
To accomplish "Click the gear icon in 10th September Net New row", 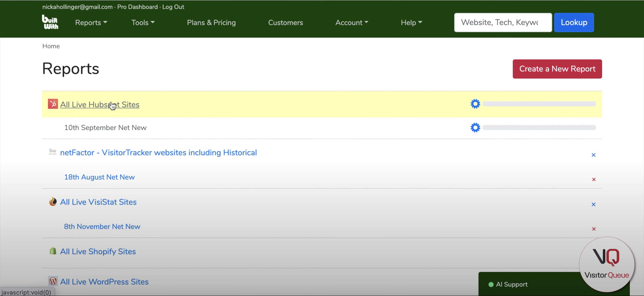I will click(x=475, y=127).
